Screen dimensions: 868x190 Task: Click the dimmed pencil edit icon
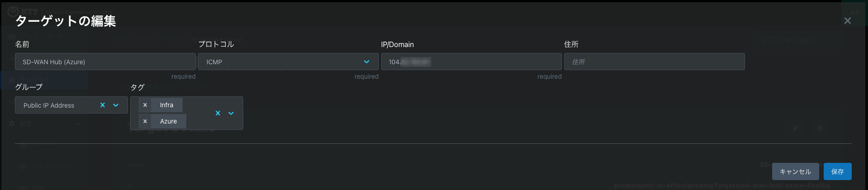point(795,128)
